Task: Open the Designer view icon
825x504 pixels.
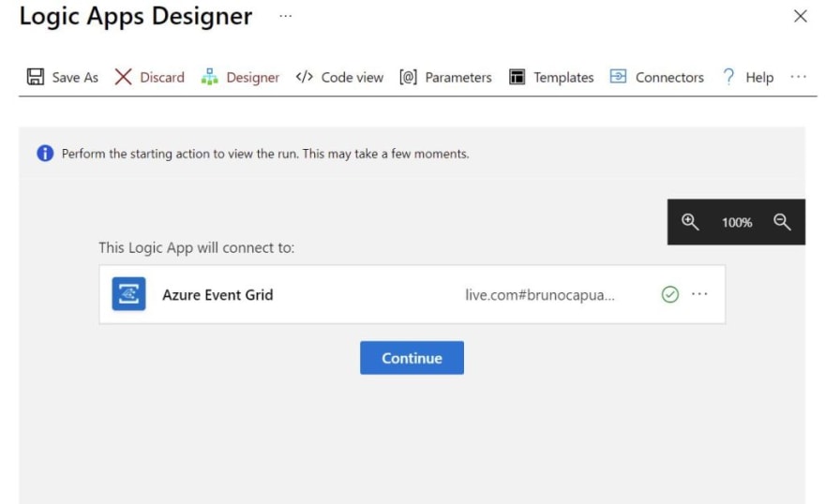Action: point(209,77)
